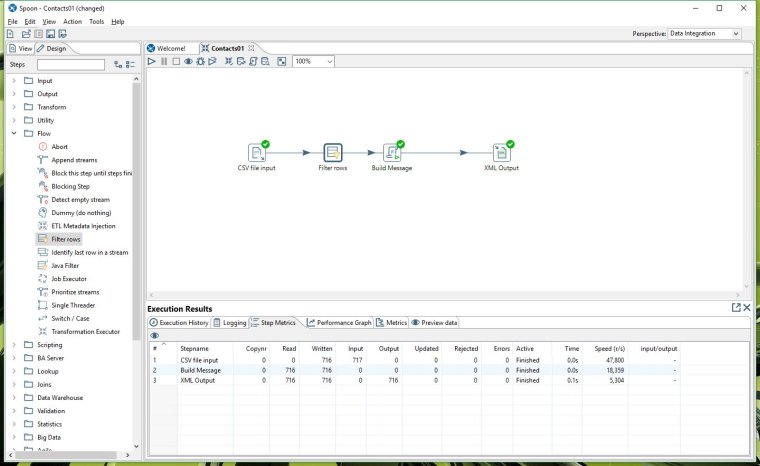Screen dimensions: 760x466
Task: Stop the transformation execution
Action: pos(176,61)
